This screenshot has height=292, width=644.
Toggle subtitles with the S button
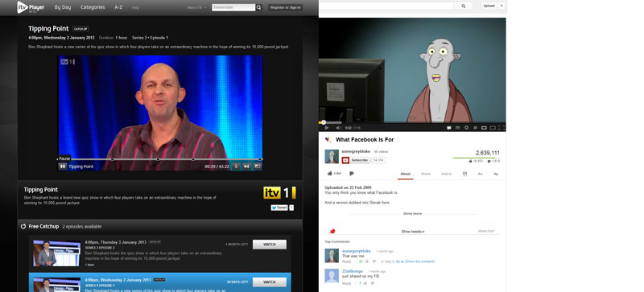pos(236,167)
